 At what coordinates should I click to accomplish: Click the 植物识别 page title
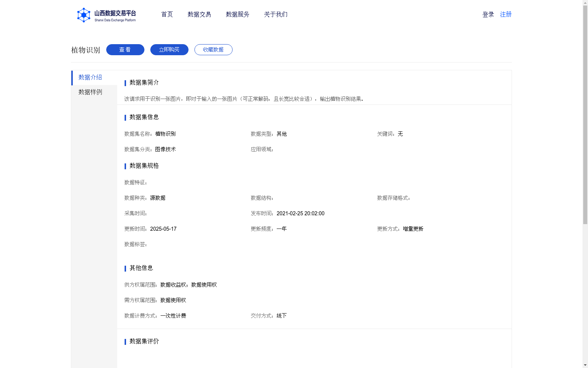click(86, 50)
